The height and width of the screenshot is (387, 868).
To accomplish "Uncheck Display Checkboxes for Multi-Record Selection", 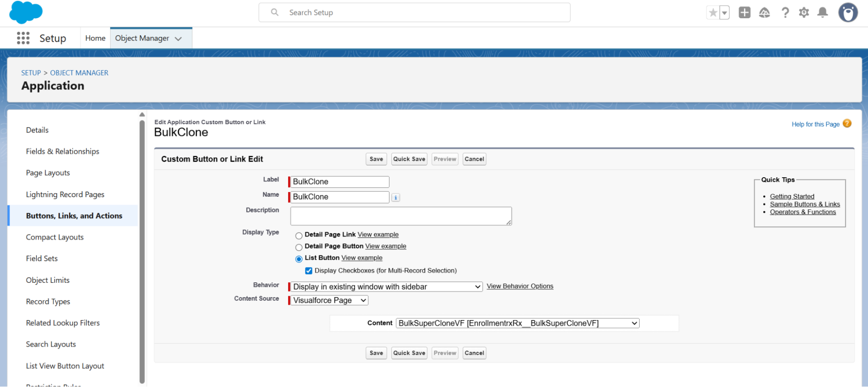I will [x=309, y=271].
